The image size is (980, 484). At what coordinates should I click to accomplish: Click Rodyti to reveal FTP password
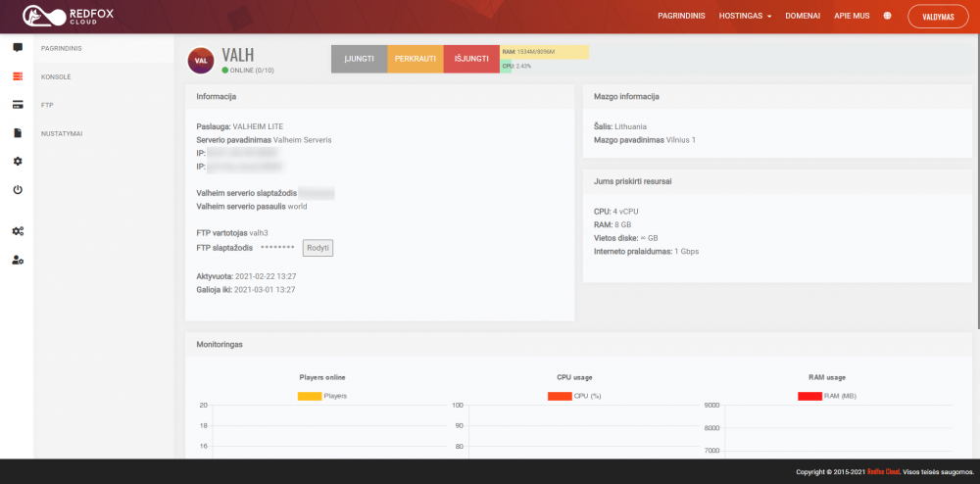pos(318,248)
